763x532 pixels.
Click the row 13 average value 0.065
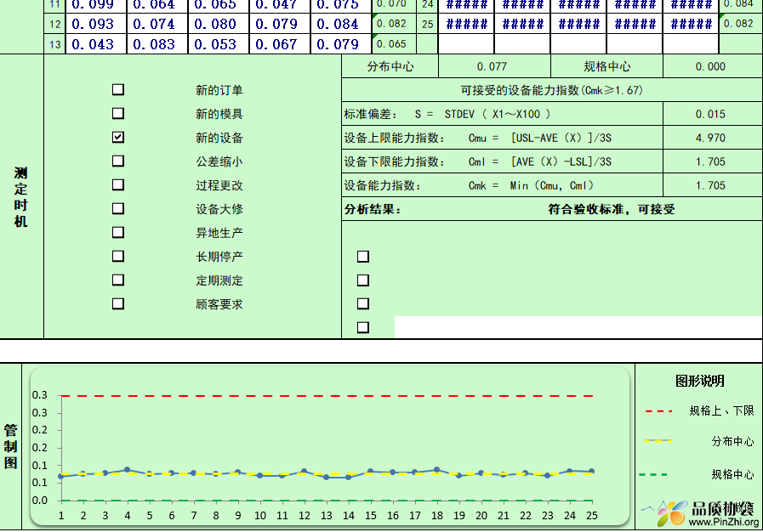click(394, 43)
